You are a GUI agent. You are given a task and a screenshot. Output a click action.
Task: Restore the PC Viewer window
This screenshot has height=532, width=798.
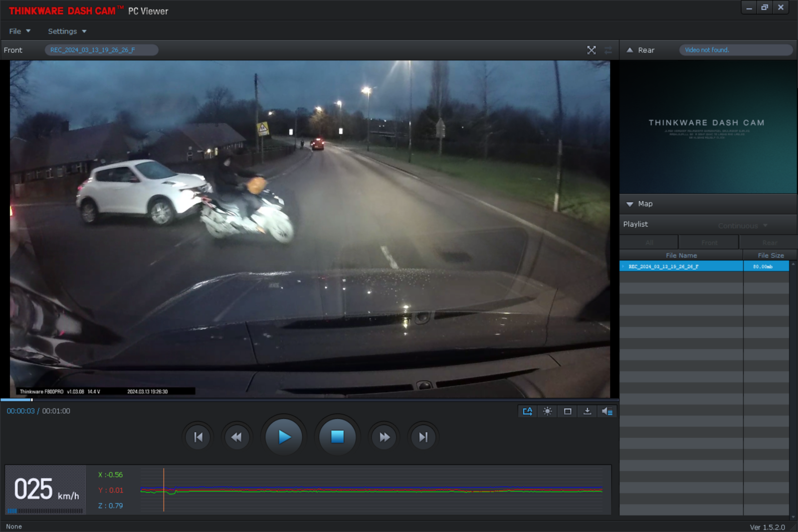[765, 7]
